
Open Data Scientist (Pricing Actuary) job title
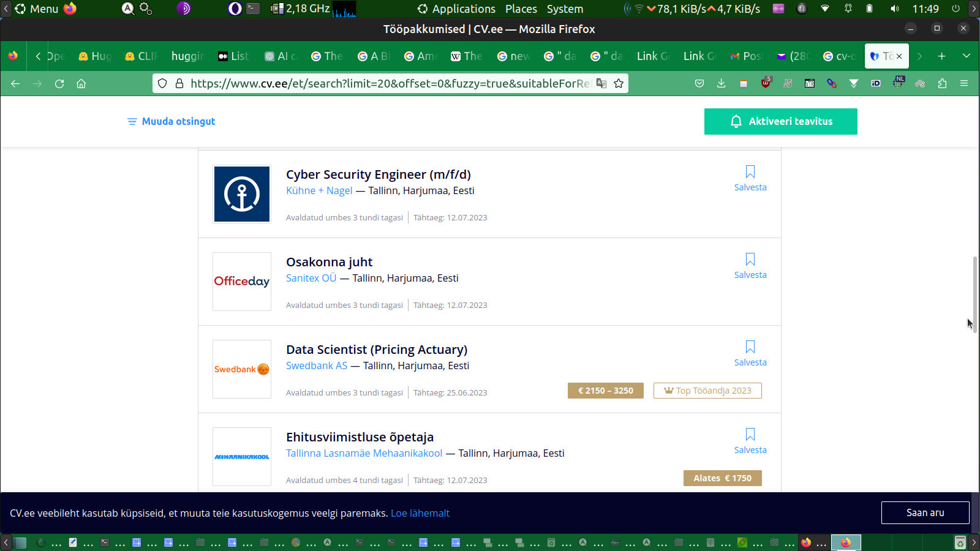click(x=377, y=350)
